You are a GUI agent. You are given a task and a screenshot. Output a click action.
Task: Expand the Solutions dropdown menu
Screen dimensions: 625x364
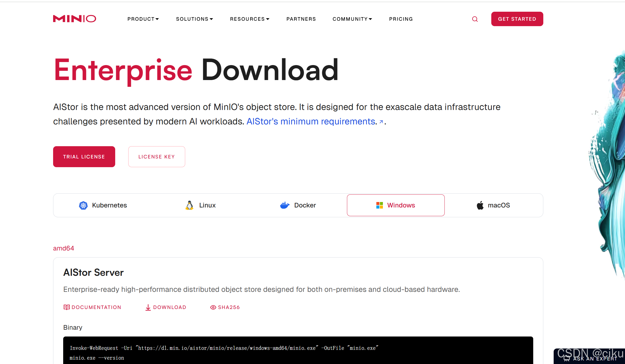pos(194,19)
